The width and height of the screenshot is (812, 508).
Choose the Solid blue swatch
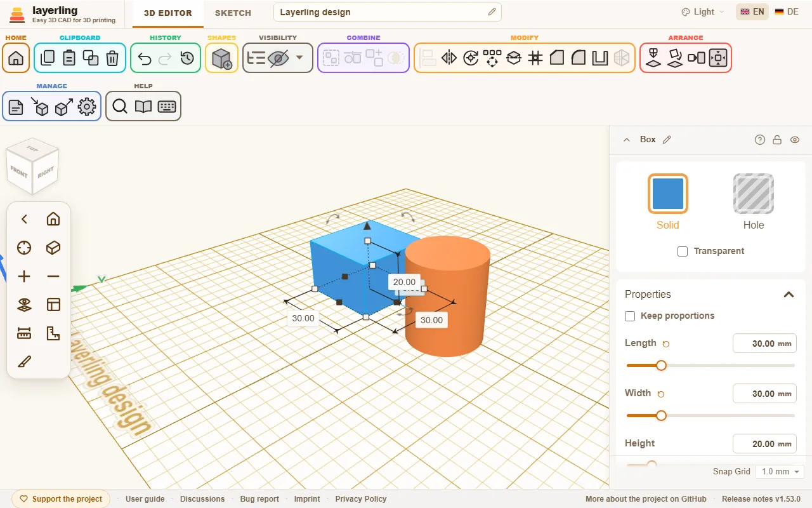[x=668, y=194]
